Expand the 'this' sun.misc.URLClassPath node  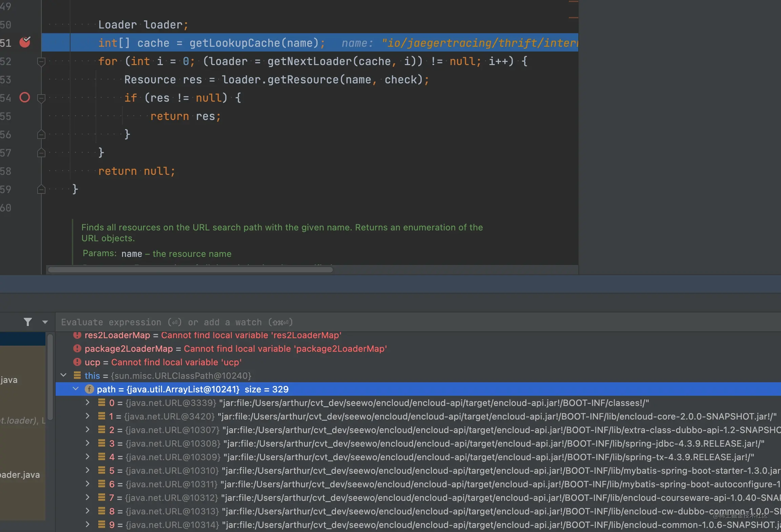point(64,375)
